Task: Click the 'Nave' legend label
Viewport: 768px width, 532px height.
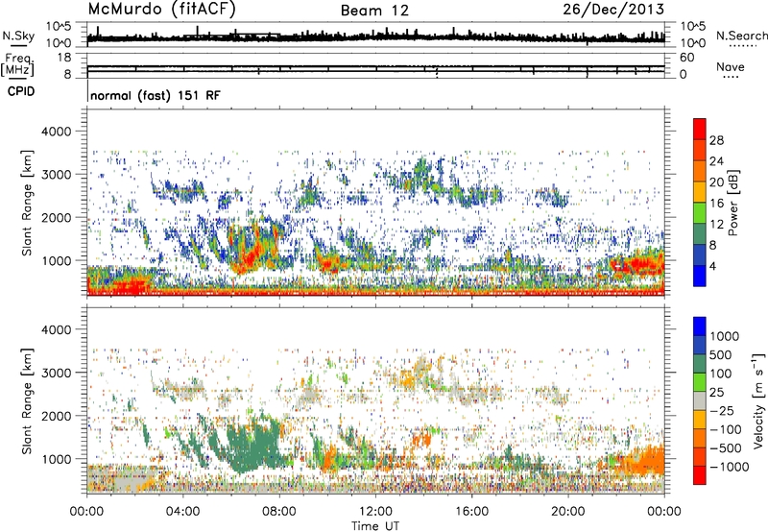Action: [731, 66]
